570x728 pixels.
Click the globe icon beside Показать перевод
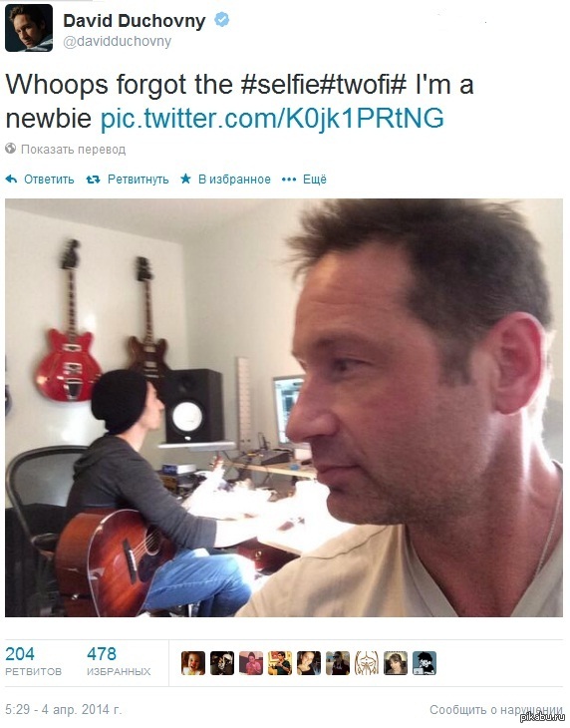tap(11, 149)
